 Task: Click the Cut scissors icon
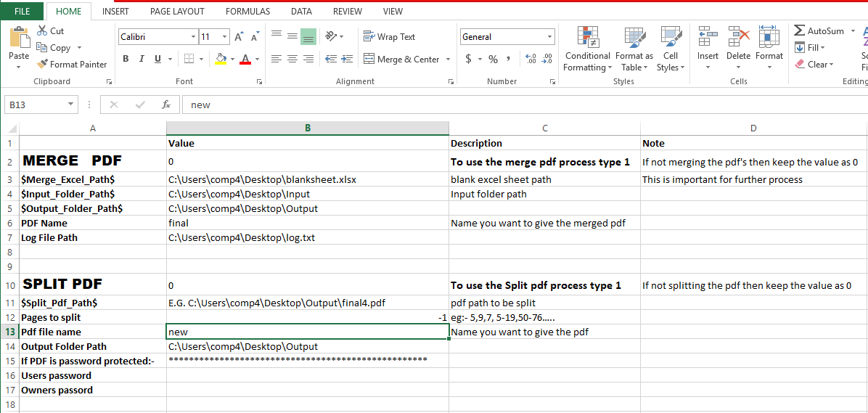tap(41, 31)
